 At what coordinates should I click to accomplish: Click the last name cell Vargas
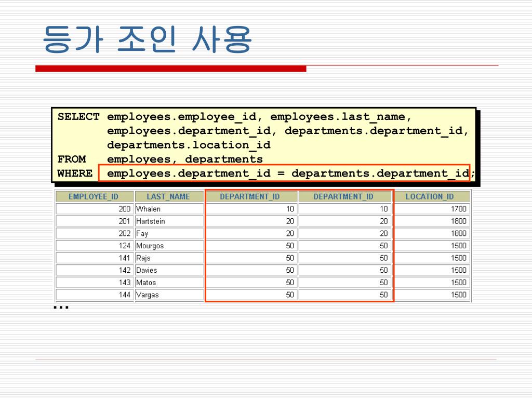[x=169, y=294]
